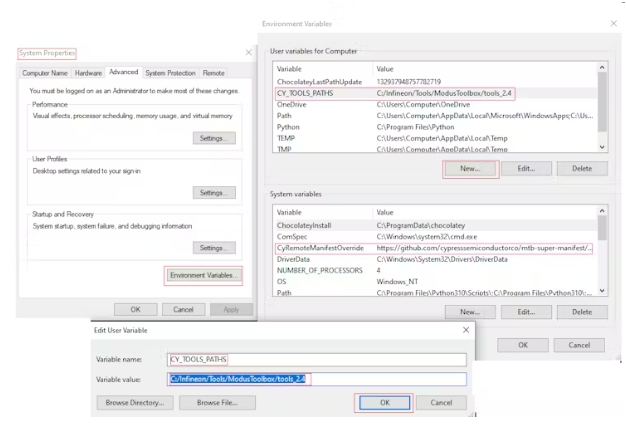
Task: Open Startup and Recovery Settings
Action: (215, 248)
